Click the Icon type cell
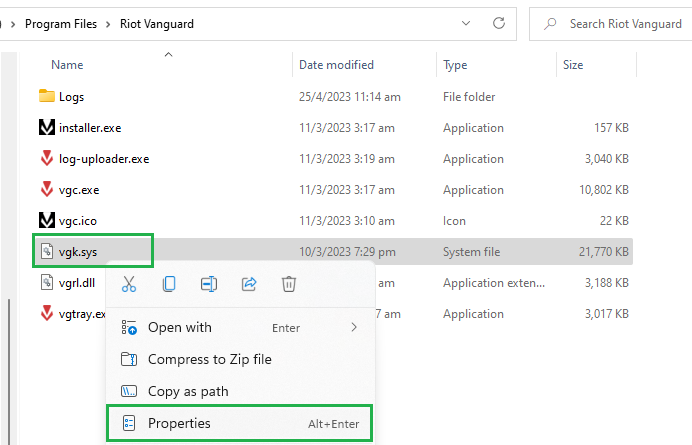The height and width of the screenshot is (445, 692). (454, 221)
